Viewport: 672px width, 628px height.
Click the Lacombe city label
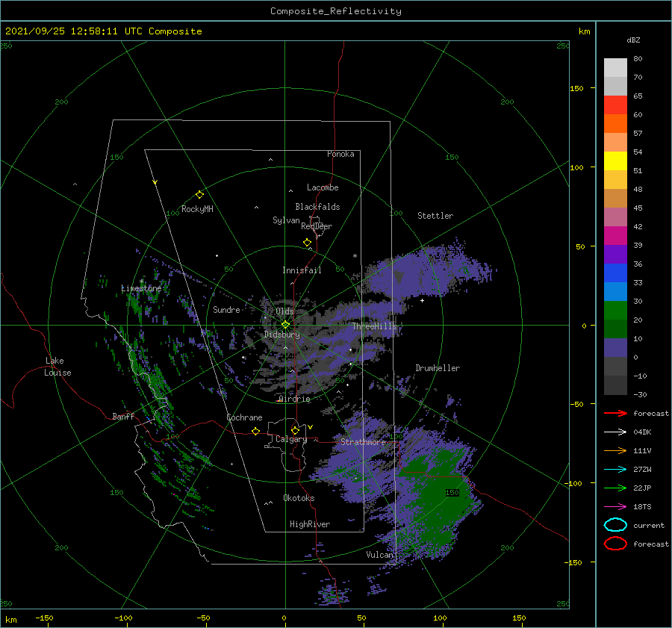pos(323,187)
